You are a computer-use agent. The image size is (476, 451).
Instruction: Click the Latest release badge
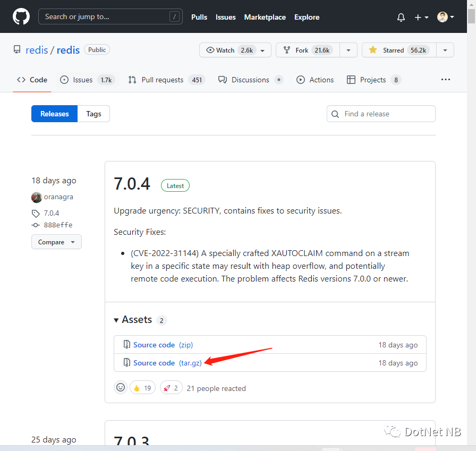point(175,186)
